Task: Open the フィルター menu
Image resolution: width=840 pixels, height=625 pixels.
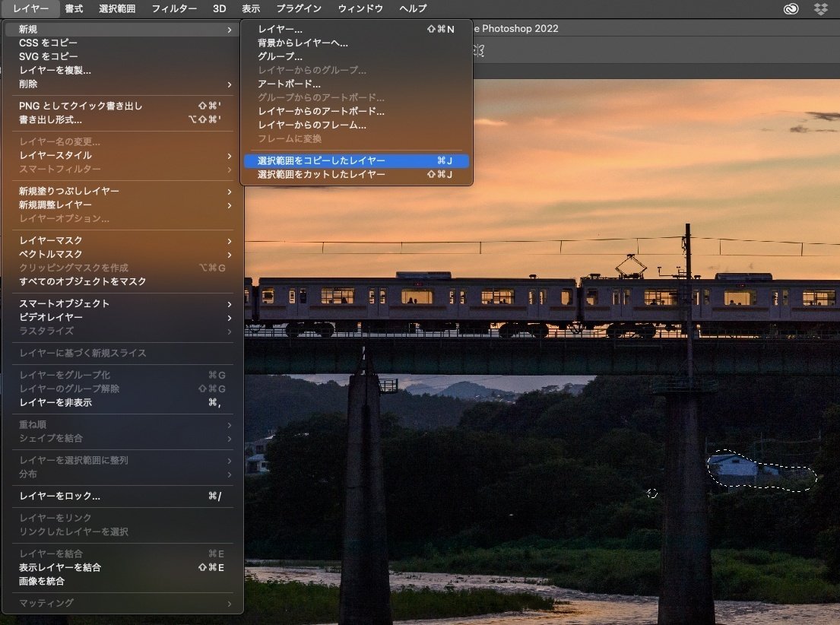Action: pyautogui.click(x=174, y=8)
